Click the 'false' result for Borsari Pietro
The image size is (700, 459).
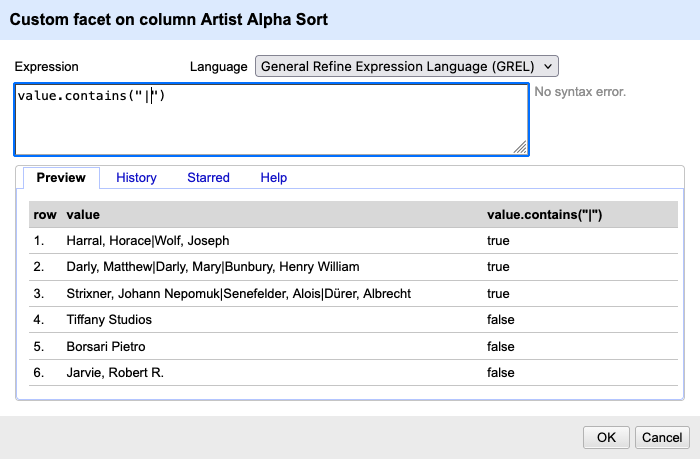(500, 346)
